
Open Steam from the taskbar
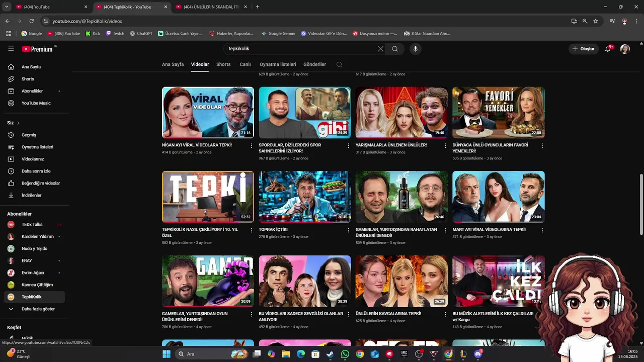tap(330, 354)
